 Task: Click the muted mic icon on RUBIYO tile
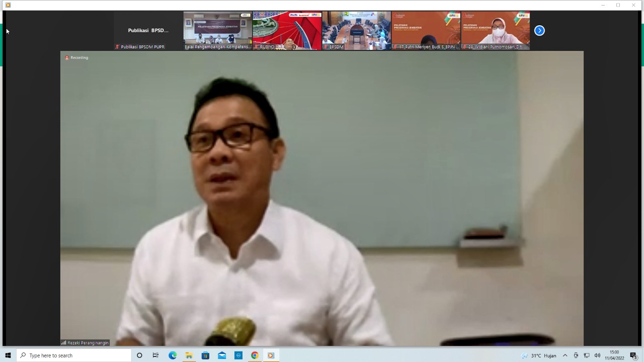point(257,47)
